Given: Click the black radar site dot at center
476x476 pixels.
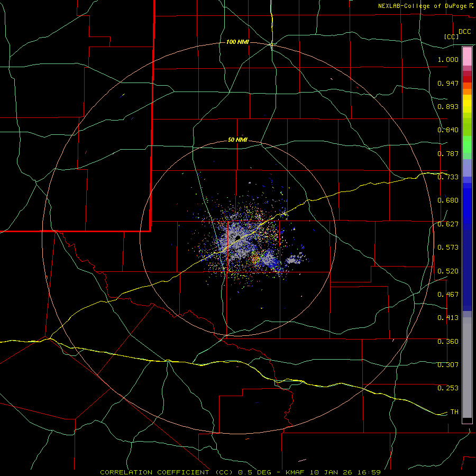Looking at the screenshot, I should pos(238,237).
